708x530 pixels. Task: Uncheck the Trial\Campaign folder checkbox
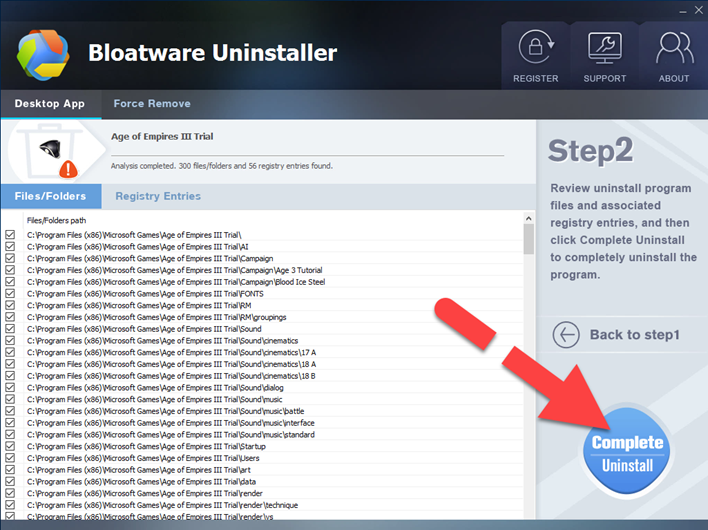10,258
